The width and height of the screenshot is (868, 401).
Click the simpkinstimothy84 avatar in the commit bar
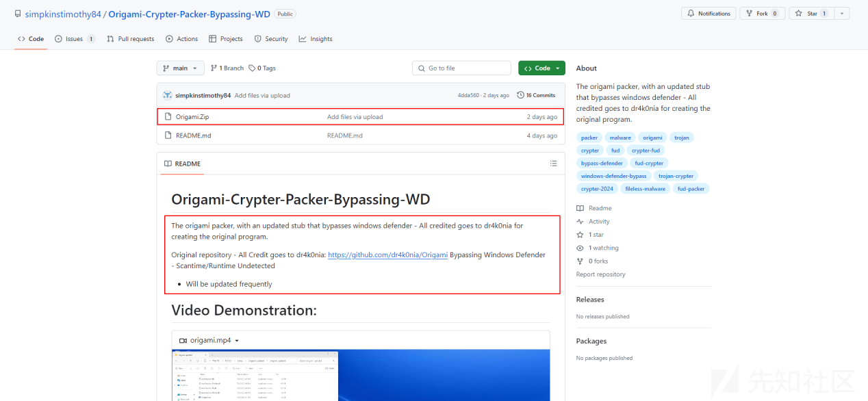pos(168,95)
